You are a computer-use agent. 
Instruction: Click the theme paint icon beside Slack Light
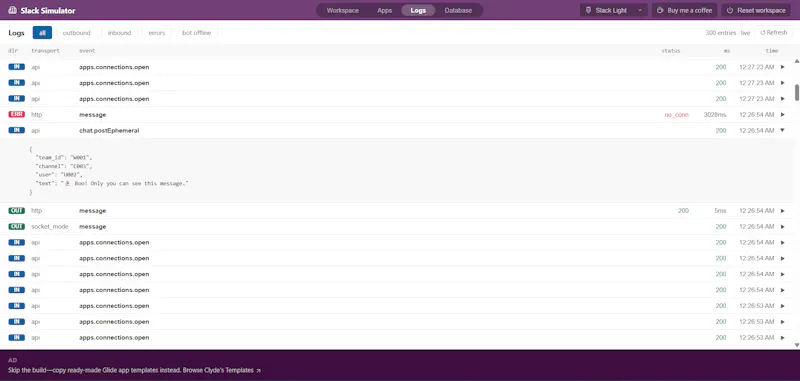click(x=588, y=10)
